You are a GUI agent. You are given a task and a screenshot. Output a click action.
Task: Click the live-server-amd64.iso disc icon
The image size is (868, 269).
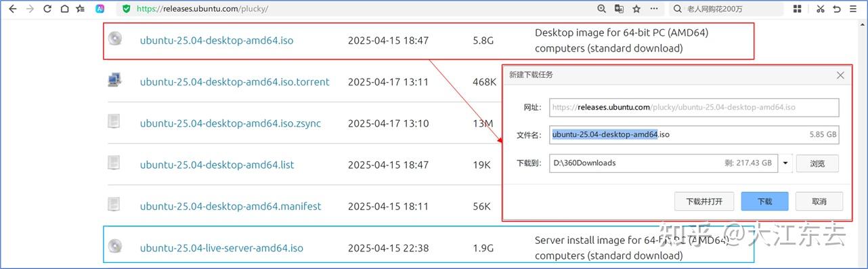point(114,246)
